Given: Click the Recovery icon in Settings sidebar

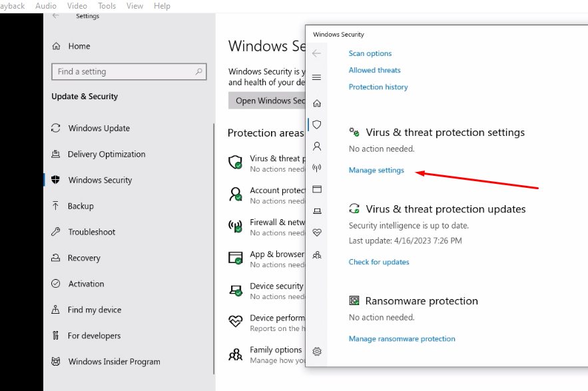Looking at the screenshot, I should click(55, 257).
